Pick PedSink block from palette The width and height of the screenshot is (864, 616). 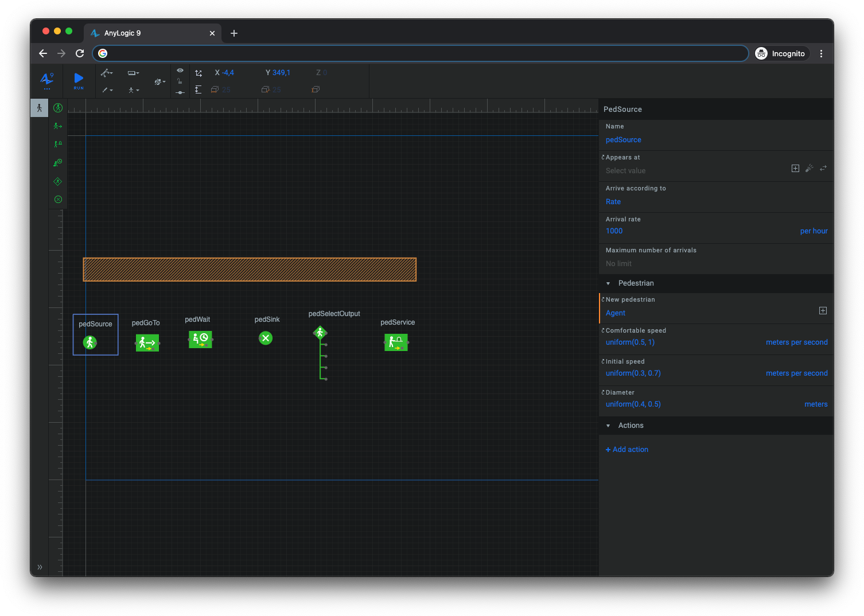click(58, 200)
